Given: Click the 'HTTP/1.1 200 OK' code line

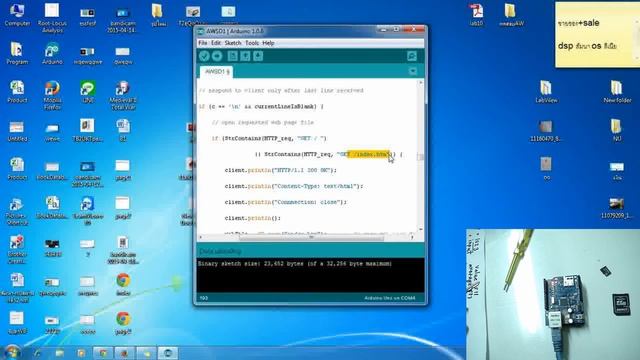Looking at the screenshot, I should tap(280, 170).
